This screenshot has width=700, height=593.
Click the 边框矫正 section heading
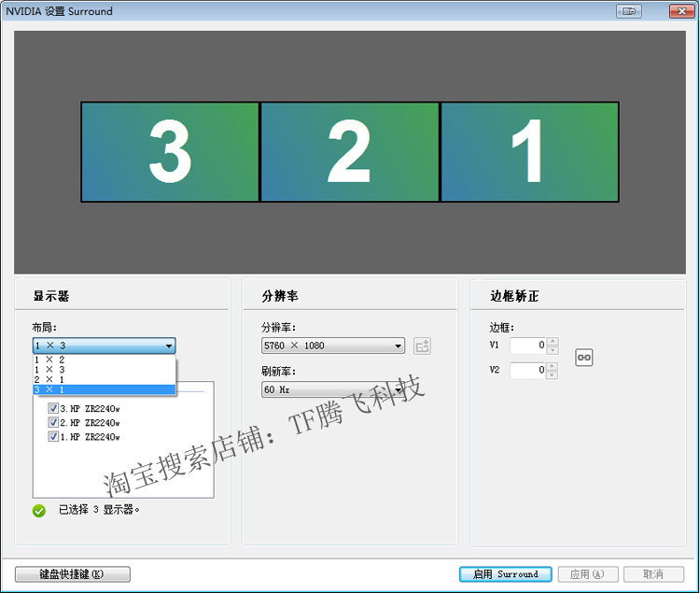coord(514,296)
